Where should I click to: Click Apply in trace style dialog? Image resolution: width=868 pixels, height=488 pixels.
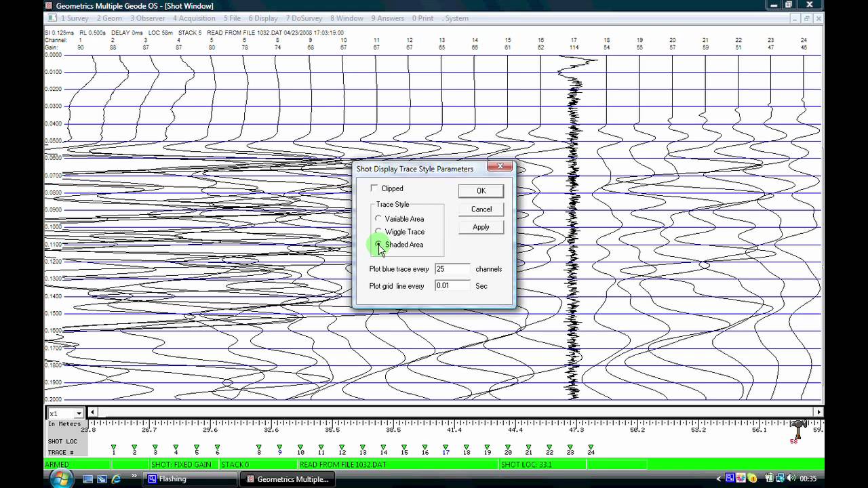(x=481, y=227)
